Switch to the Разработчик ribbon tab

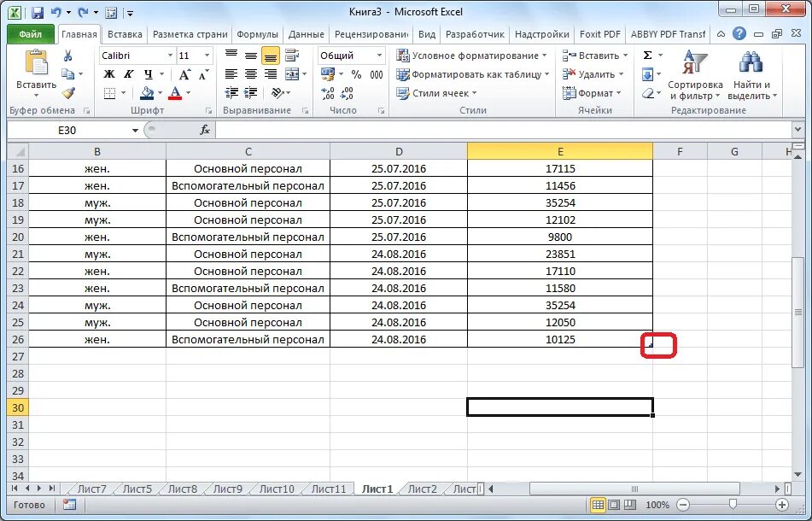tap(475, 34)
